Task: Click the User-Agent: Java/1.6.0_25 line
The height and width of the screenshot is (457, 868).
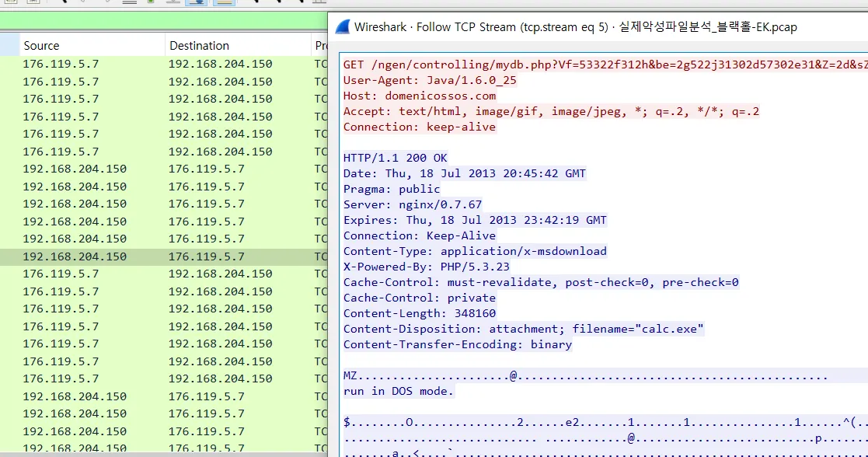Action: (x=430, y=80)
